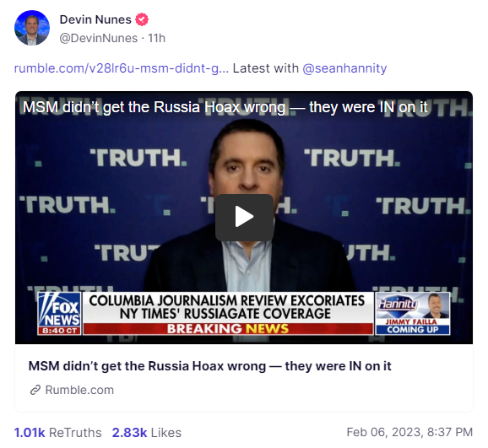
Task: Click the 8:40 CT time badge
Action: 59,331
